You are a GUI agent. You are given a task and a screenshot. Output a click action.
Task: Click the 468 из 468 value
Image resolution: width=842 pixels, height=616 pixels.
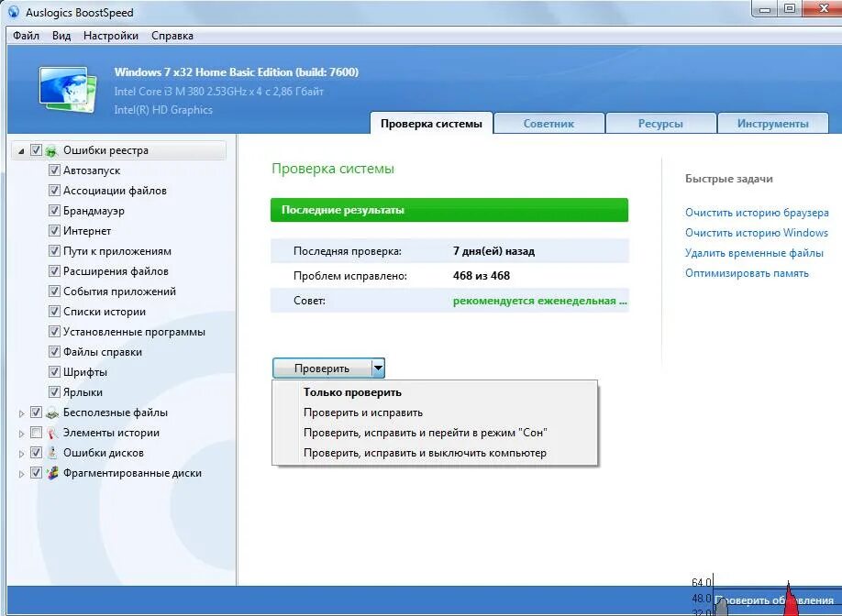tap(482, 276)
